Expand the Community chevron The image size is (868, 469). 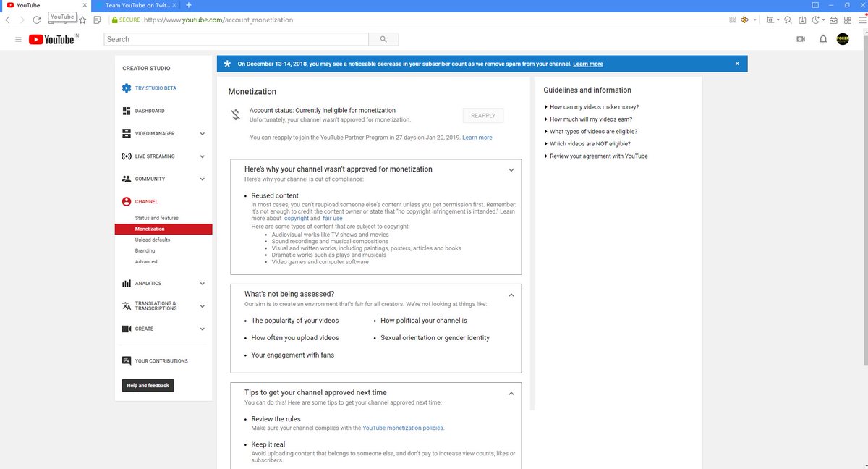(203, 179)
